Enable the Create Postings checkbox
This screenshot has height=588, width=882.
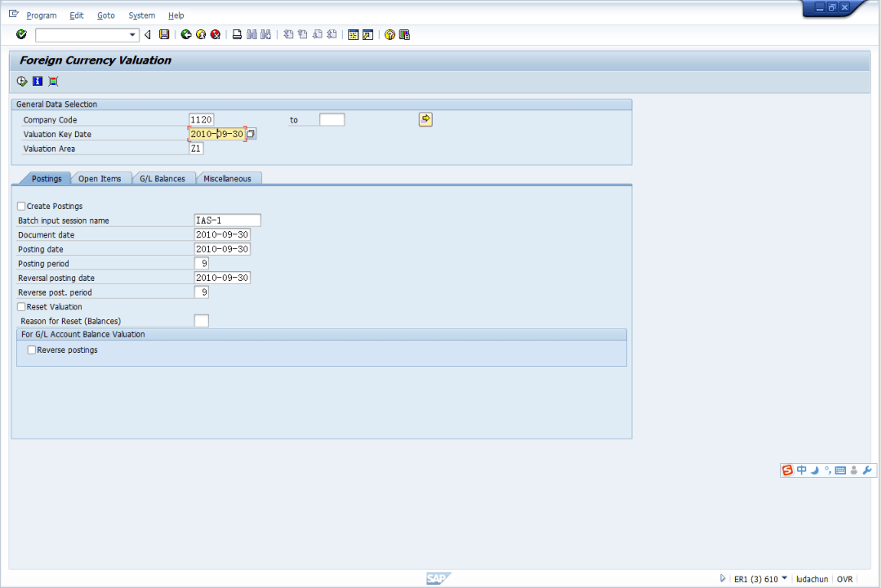pyautogui.click(x=22, y=207)
